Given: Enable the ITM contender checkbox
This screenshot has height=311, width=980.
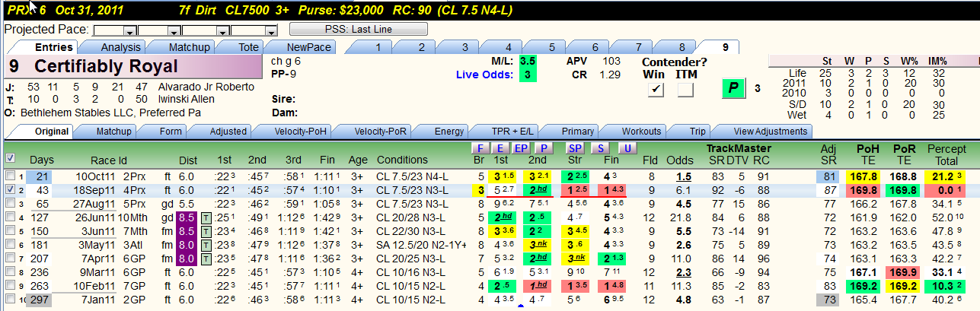Looking at the screenshot, I should [x=685, y=90].
